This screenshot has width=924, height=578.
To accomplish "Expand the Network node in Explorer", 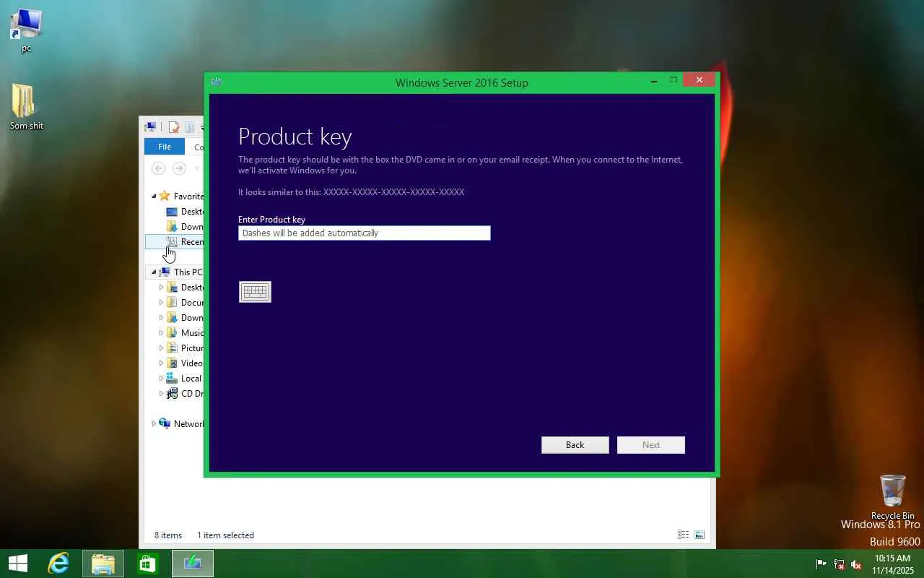I will pyautogui.click(x=154, y=424).
